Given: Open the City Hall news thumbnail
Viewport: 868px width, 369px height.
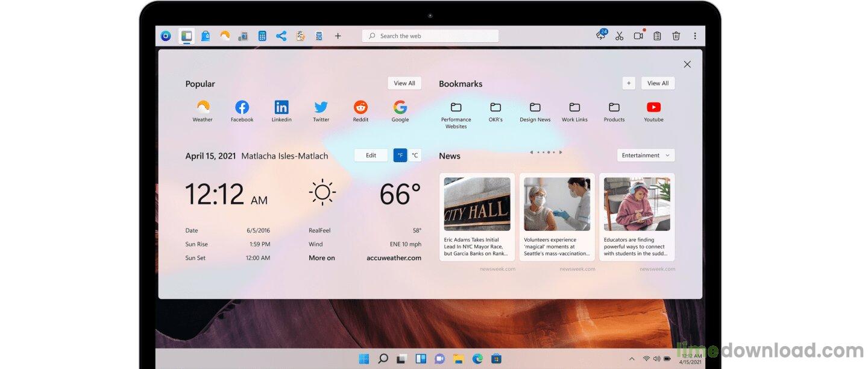Looking at the screenshot, I should click(x=477, y=204).
